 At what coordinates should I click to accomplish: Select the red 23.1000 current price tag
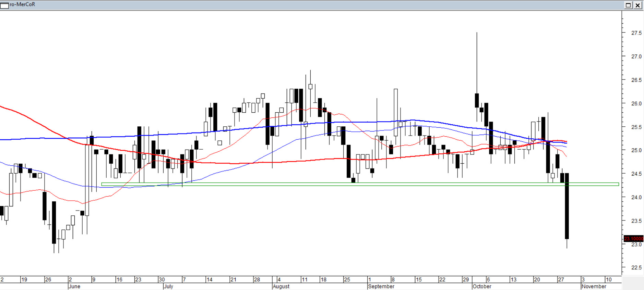point(633,238)
